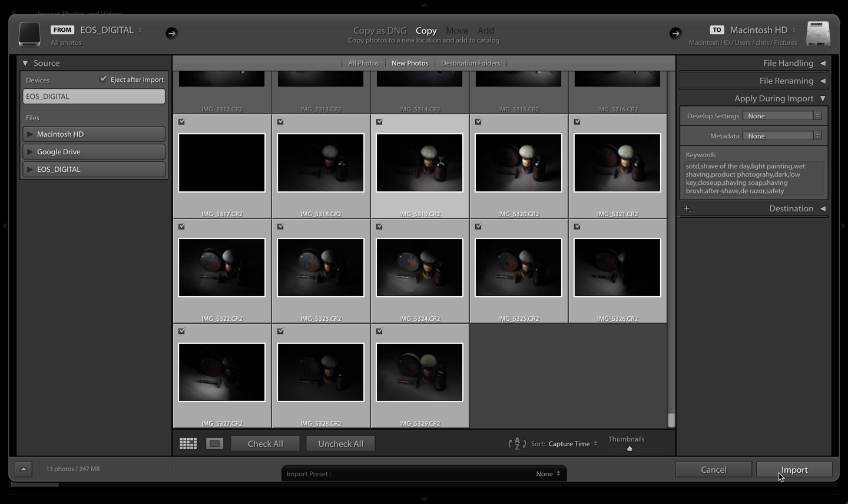Viewport: 848px width, 504px height.
Task: Click the Uncheck All button
Action: click(x=340, y=444)
